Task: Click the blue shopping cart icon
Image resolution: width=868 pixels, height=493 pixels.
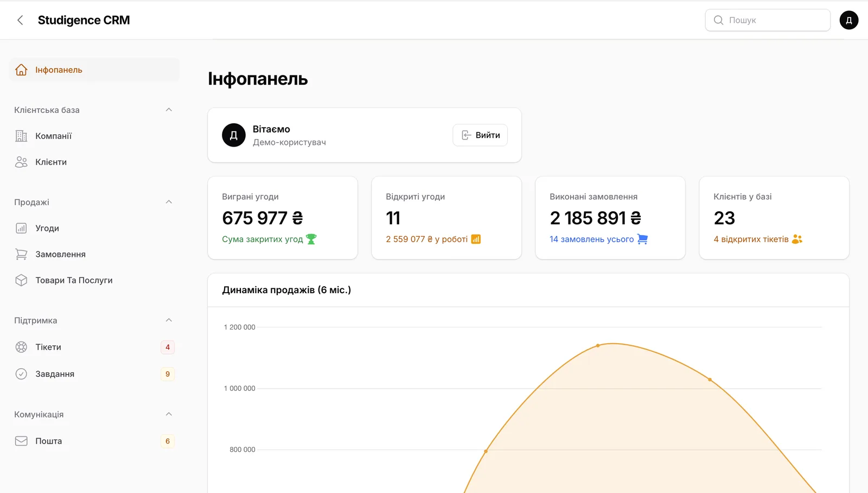Action: point(642,239)
